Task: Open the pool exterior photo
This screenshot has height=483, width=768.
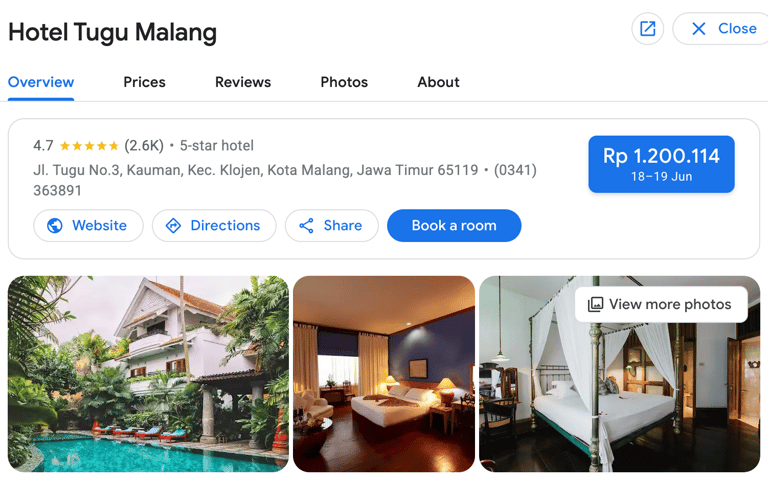Action: click(148, 374)
